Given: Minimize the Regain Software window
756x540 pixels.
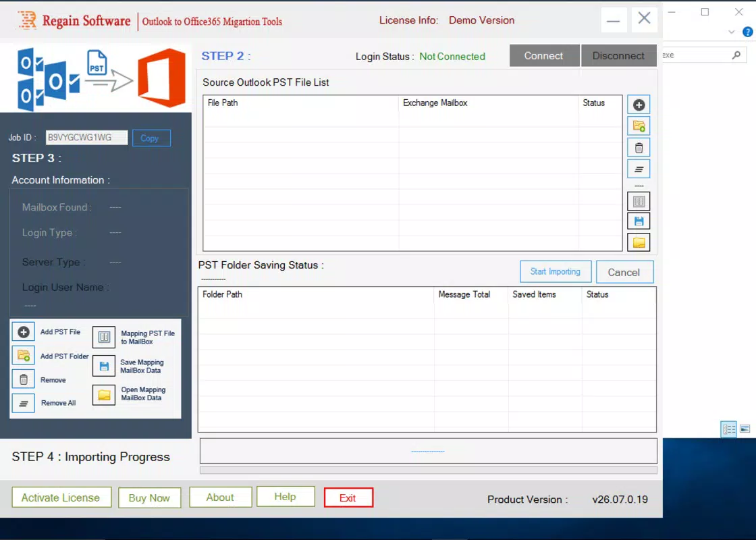Looking at the screenshot, I should [614, 20].
